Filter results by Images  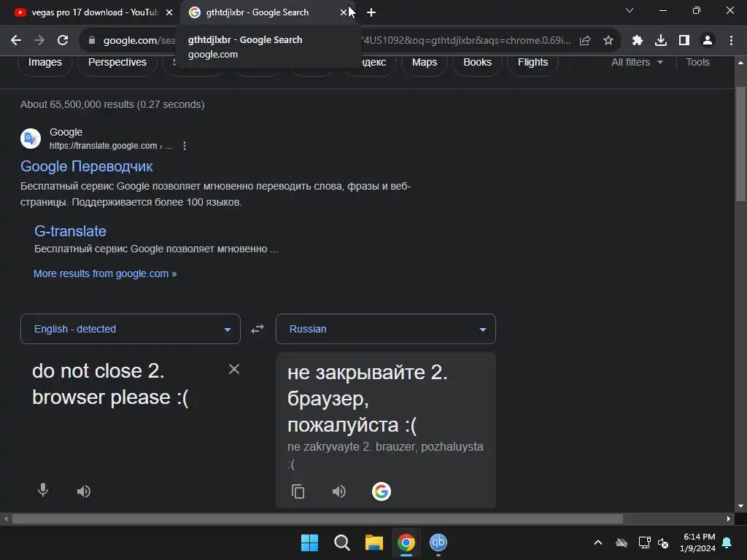(44, 63)
